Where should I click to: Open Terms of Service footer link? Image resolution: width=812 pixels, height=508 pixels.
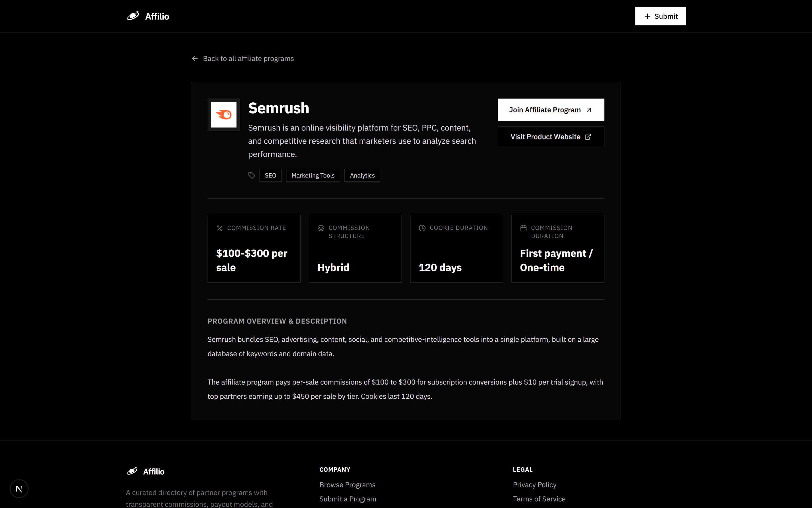point(539,499)
